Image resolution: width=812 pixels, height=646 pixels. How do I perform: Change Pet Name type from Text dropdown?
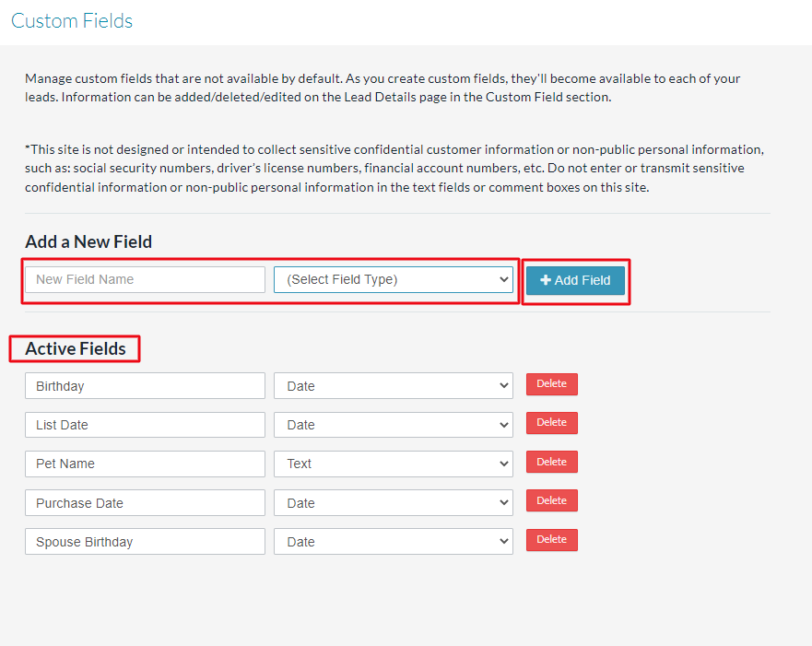pos(393,464)
